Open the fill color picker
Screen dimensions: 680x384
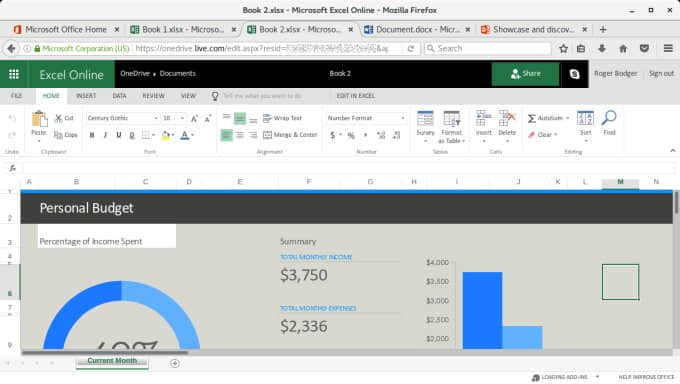[165, 135]
